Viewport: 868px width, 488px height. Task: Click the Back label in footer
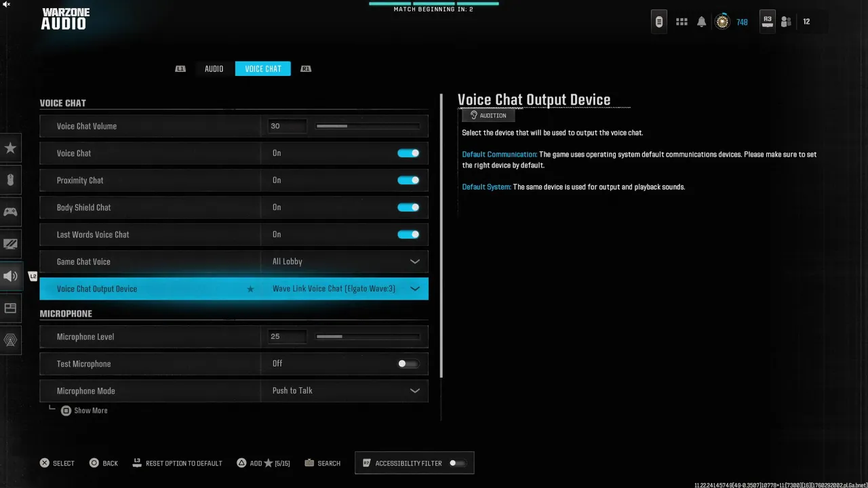pos(110,464)
